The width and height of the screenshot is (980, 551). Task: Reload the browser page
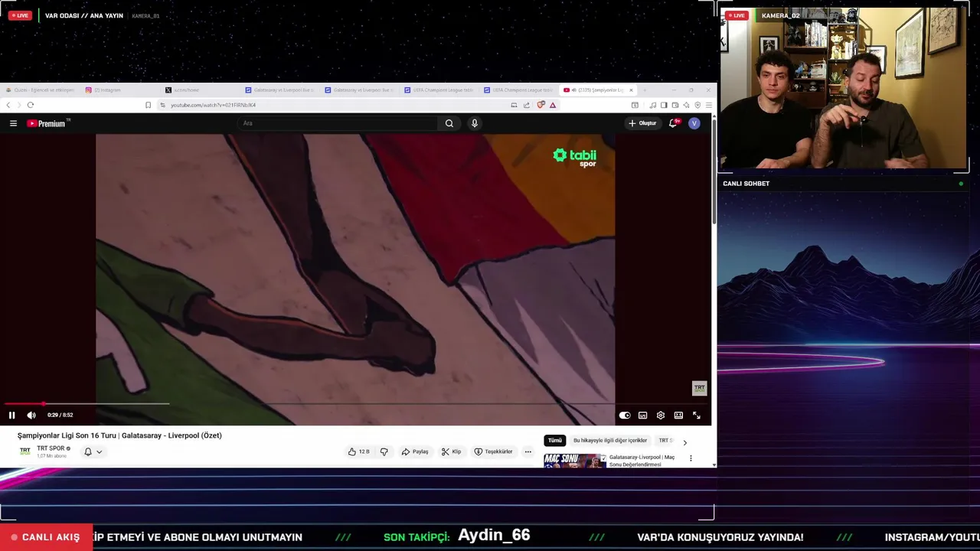pyautogui.click(x=31, y=105)
